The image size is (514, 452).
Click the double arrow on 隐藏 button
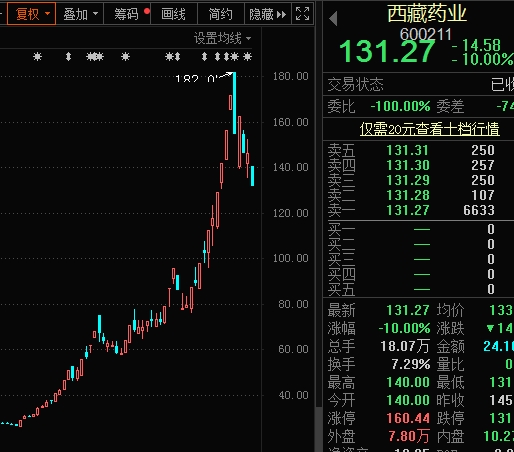pos(281,14)
